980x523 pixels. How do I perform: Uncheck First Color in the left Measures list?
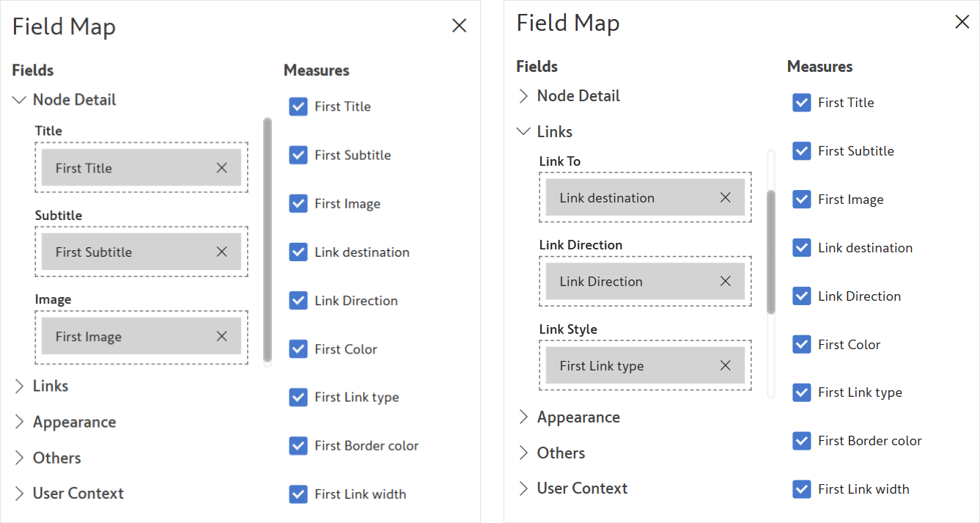coord(298,349)
